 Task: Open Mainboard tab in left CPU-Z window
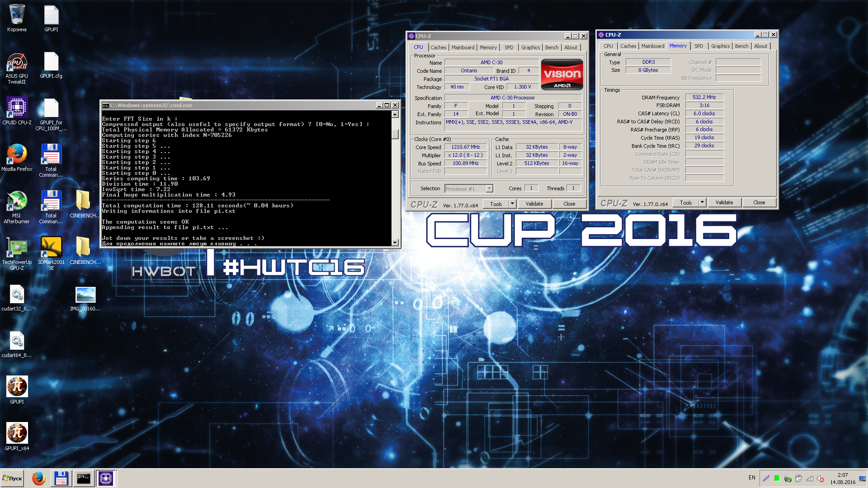click(463, 47)
